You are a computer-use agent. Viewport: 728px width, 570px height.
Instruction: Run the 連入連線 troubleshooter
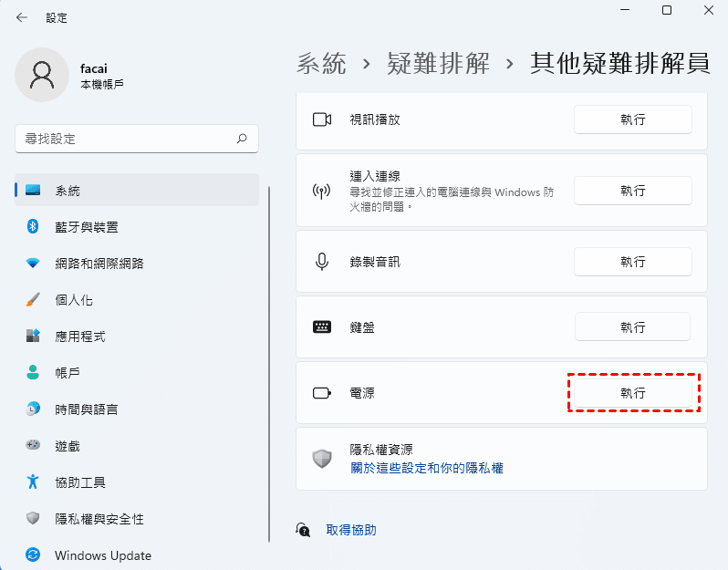[x=632, y=191]
